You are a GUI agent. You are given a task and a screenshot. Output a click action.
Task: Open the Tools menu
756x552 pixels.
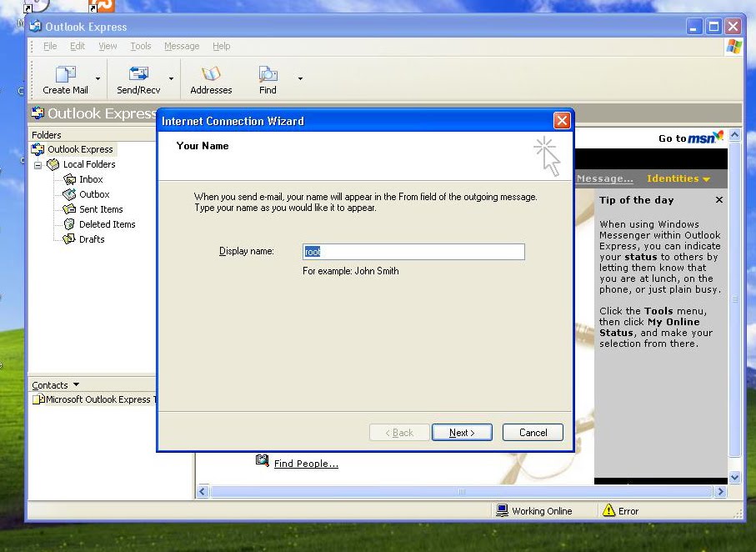click(x=140, y=46)
